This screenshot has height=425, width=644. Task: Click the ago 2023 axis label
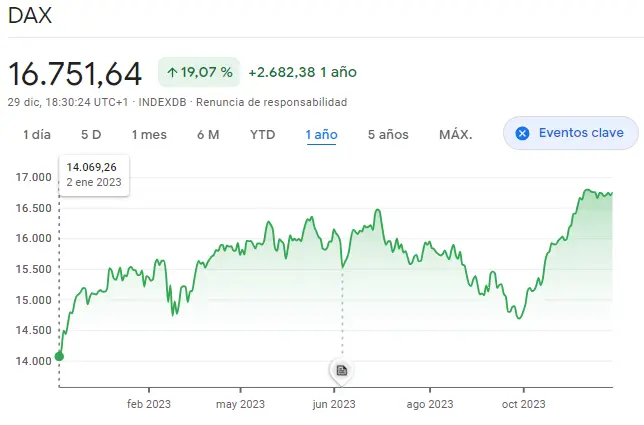click(430, 404)
